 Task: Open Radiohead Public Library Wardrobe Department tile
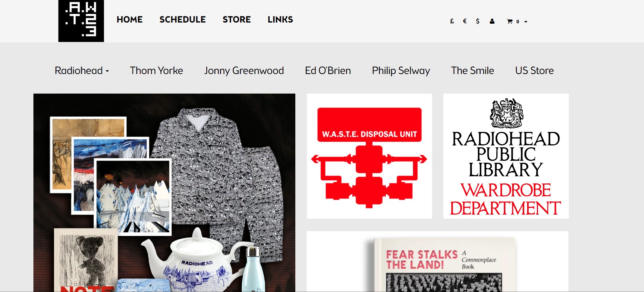point(506,156)
